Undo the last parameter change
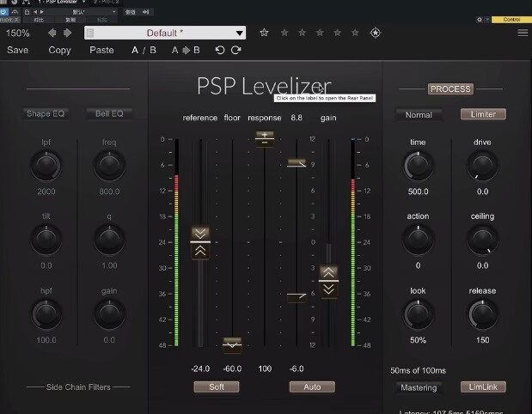Viewport: 532px width, 414px height. (x=220, y=50)
